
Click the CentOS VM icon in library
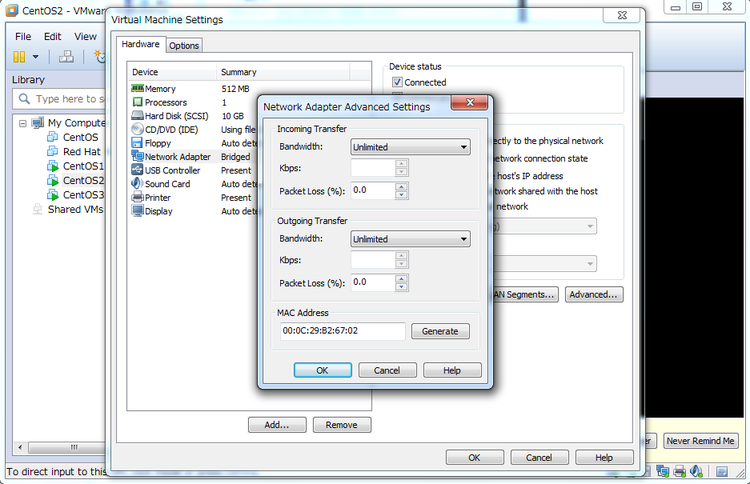[x=53, y=137]
